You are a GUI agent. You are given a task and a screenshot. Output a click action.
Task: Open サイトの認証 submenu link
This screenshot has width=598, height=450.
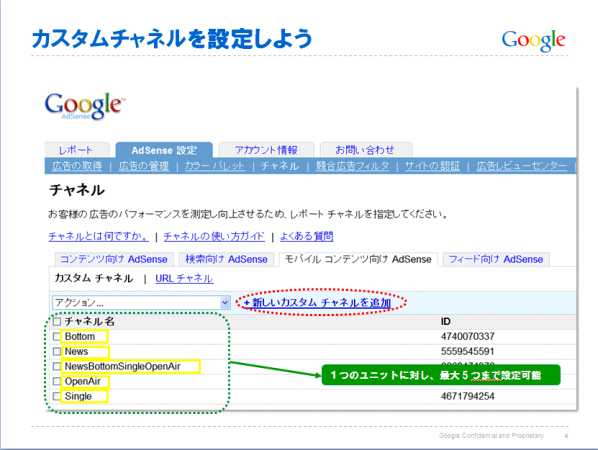432,166
